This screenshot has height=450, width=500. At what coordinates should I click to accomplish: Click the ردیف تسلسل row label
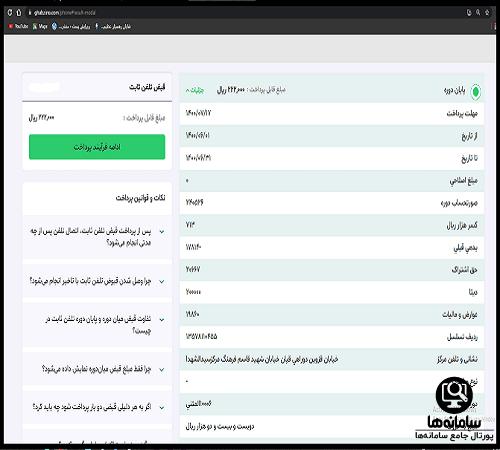(x=462, y=337)
